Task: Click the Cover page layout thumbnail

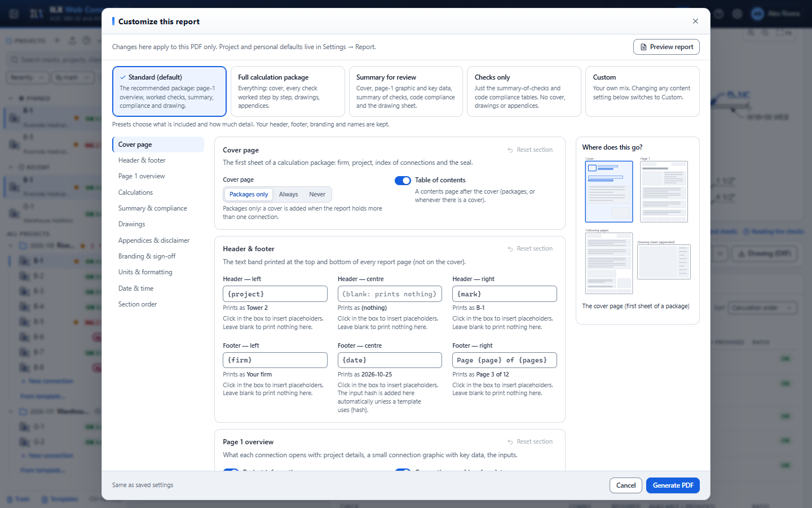Action: (609, 191)
